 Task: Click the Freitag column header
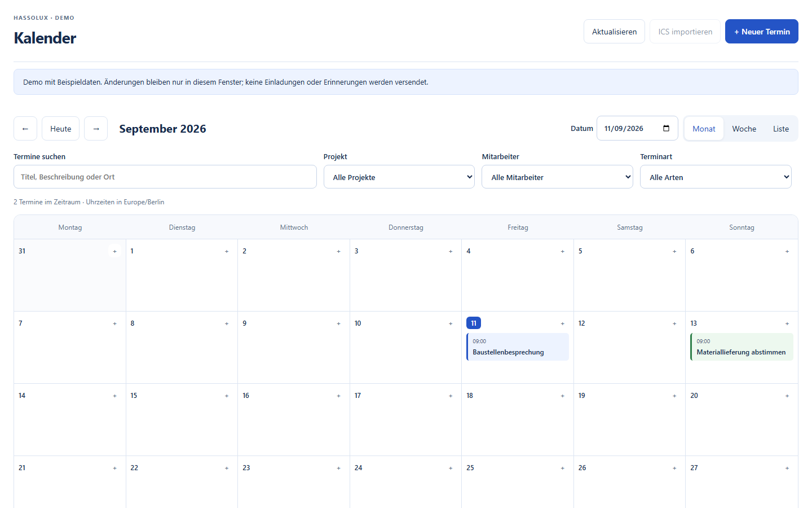coord(518,227)
